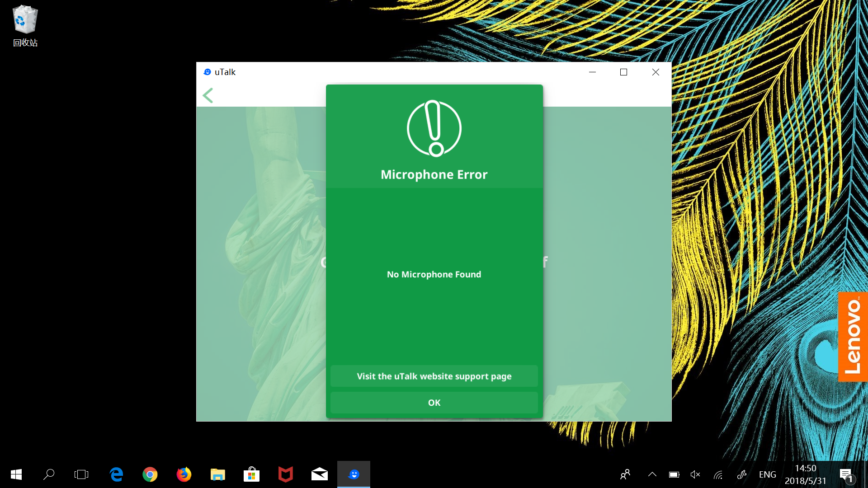
Task: Click OK in Microphone Error dialog
Action: [434, 402]
